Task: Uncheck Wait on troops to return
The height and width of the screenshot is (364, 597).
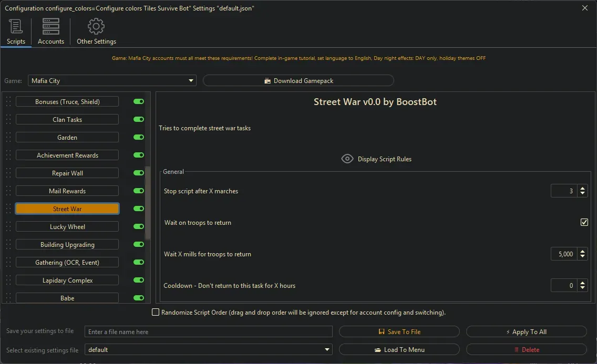Action: tap(584, 223)
